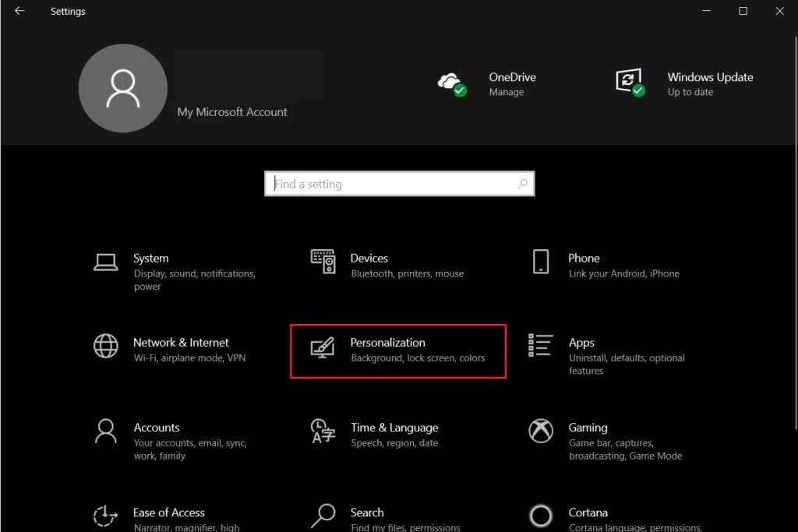Close the Settings window
Screen dimensions: 798x532
[779, 11]
